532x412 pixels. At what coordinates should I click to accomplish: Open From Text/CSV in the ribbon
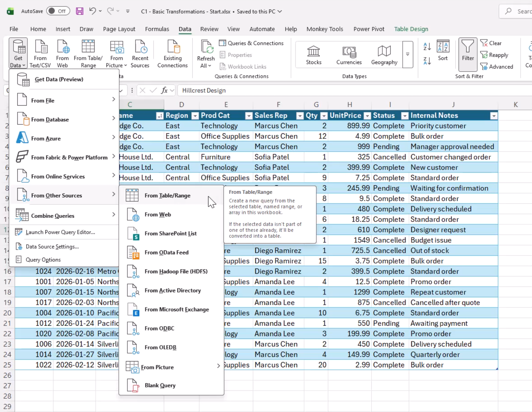(40, 54)
